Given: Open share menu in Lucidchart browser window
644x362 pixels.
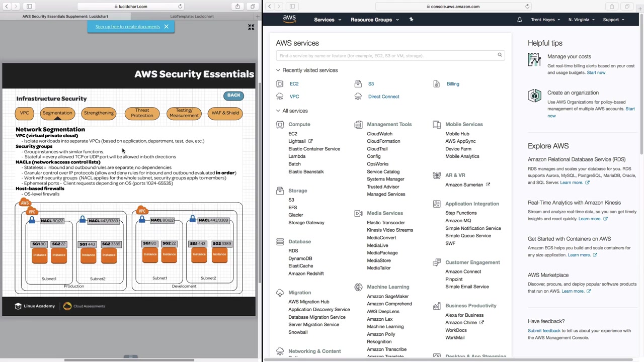Looking at the screenshot, I should 237,7.
